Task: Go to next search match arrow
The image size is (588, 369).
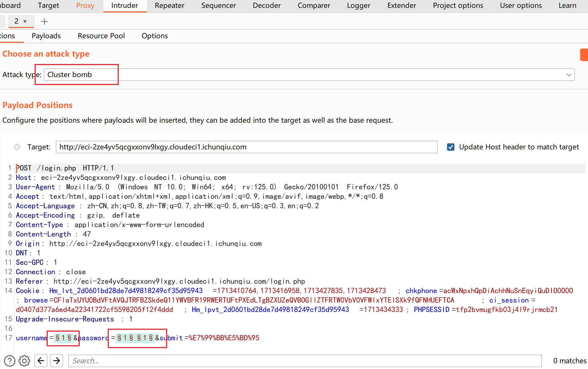Action: [57, 361]
